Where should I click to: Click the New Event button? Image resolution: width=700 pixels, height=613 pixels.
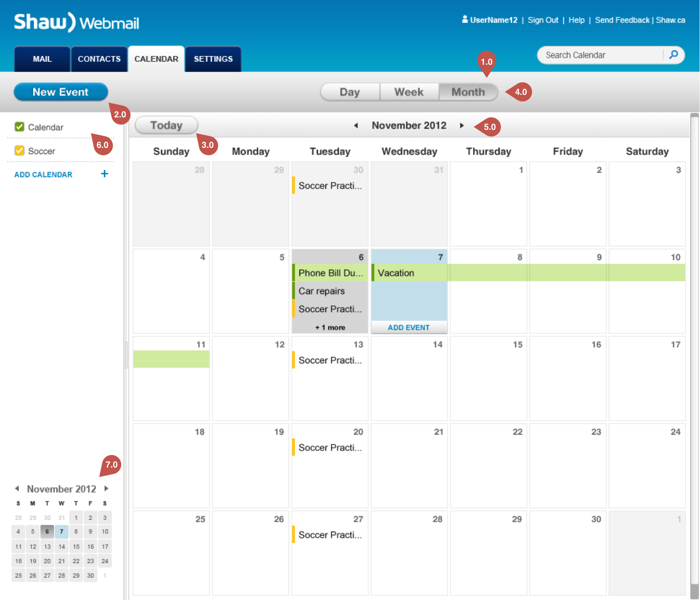click(x=61, y=92)
